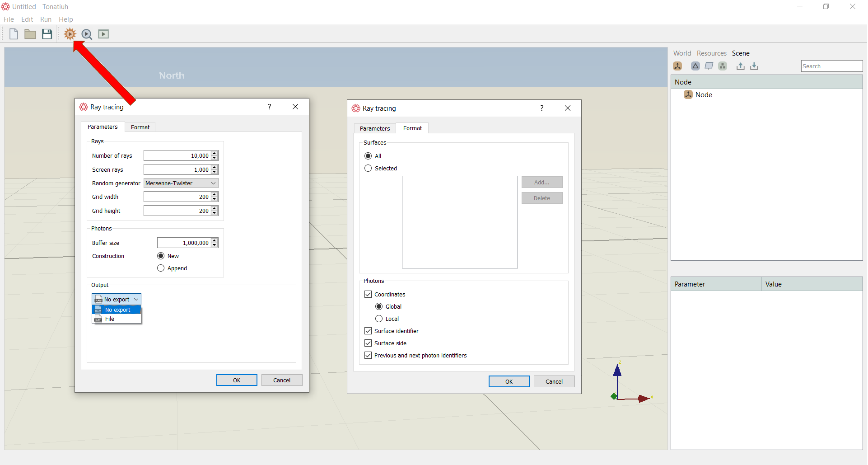Screen dimensions: 868x465
Task: Click the Value column header
Action: pyautogui.click(x=812, y=284)
